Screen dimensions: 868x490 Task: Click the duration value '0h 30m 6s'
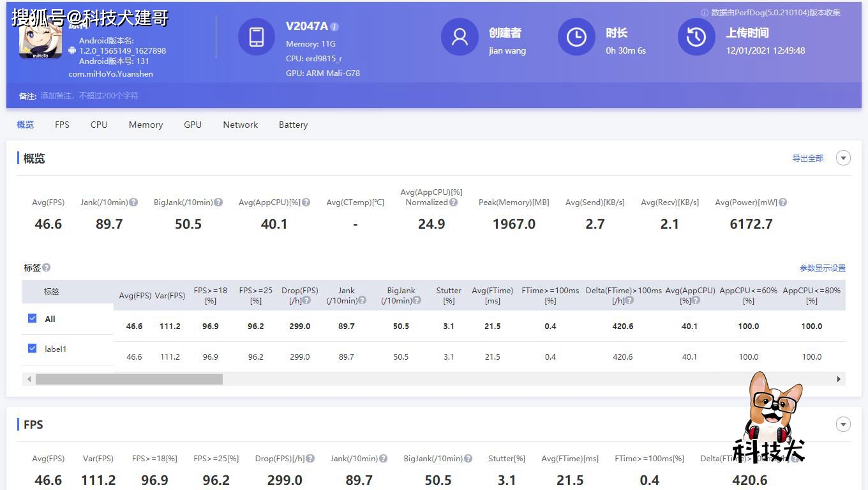coord(626,50)
